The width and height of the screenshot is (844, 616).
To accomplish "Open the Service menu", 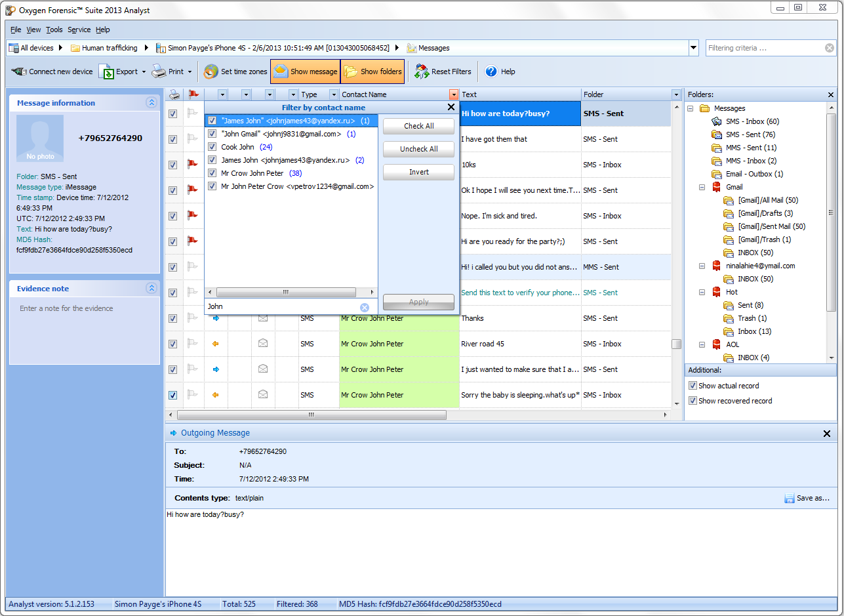I will (79, 30).
